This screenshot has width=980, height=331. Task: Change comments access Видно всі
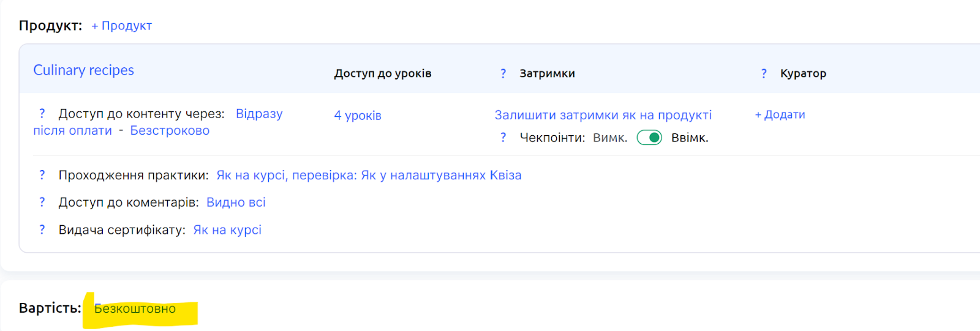point(236,202)
